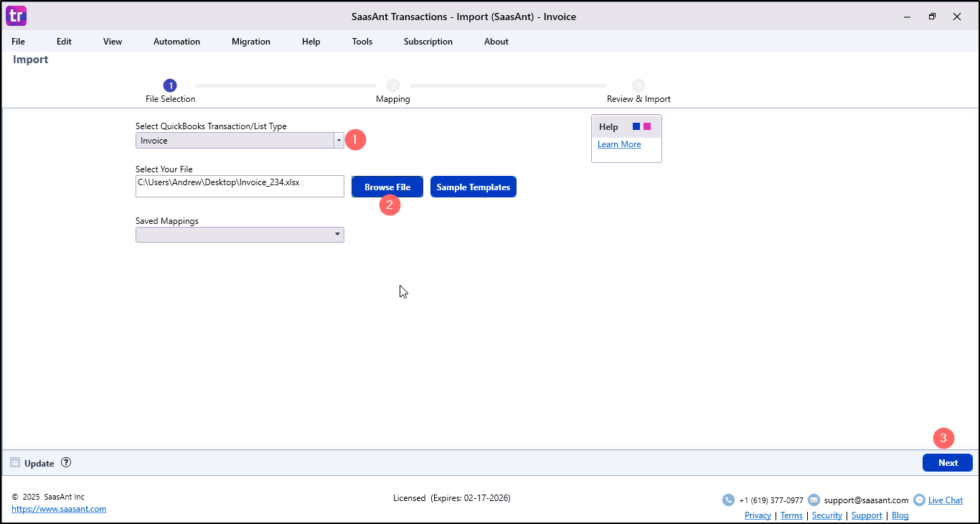This screenshot has width=980, height=524.
Task: Click the pink square in Help panel
Action: click(647, 126)
